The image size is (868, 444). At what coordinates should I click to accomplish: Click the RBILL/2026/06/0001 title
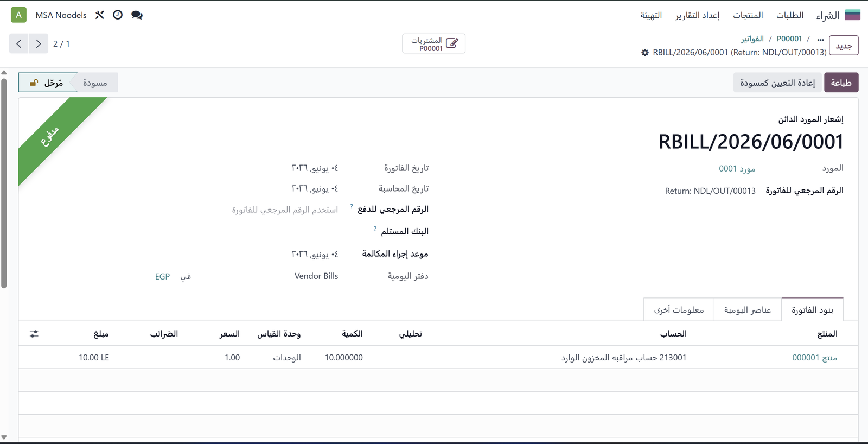[x=751, y=142]
